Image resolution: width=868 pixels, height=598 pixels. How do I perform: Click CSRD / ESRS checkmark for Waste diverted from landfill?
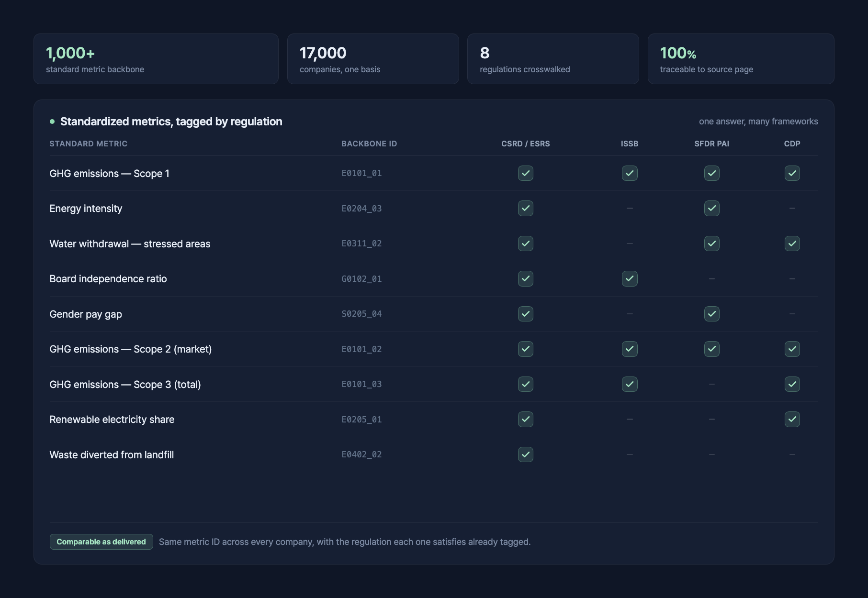click(x=526, y=454)
